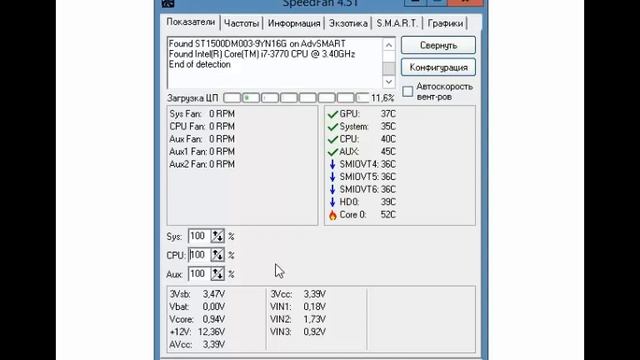Image resolution: width=640 pixels, height=360 pixels.
Task: Click the VIN2 1,73V voltage reading
Action: tap(298, 319)
